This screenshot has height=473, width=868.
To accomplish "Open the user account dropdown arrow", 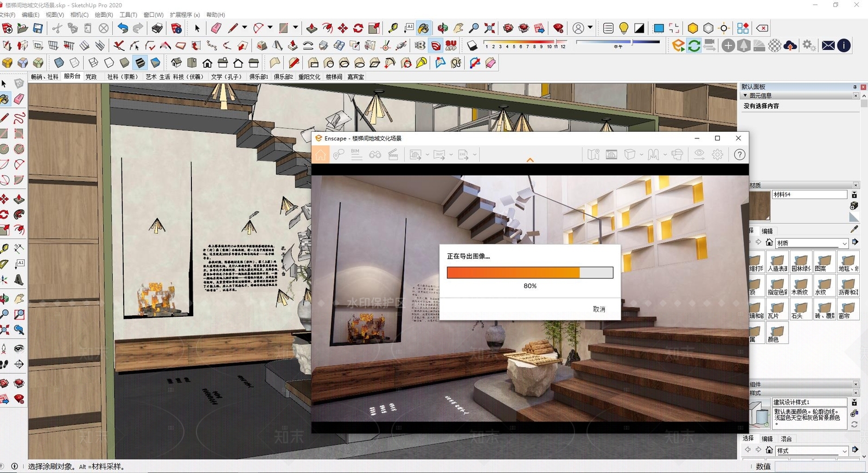I will pyautogui.click(x=590, y=28).
